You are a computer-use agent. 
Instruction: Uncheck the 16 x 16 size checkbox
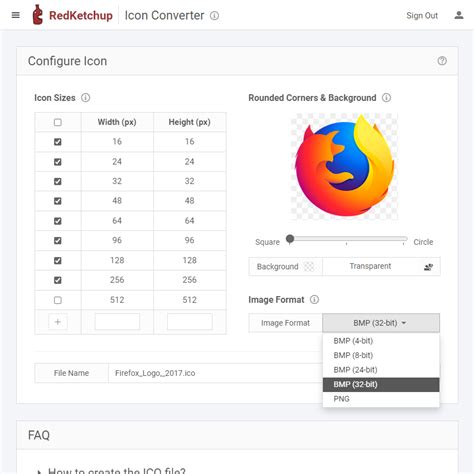(x=58, y=142)
